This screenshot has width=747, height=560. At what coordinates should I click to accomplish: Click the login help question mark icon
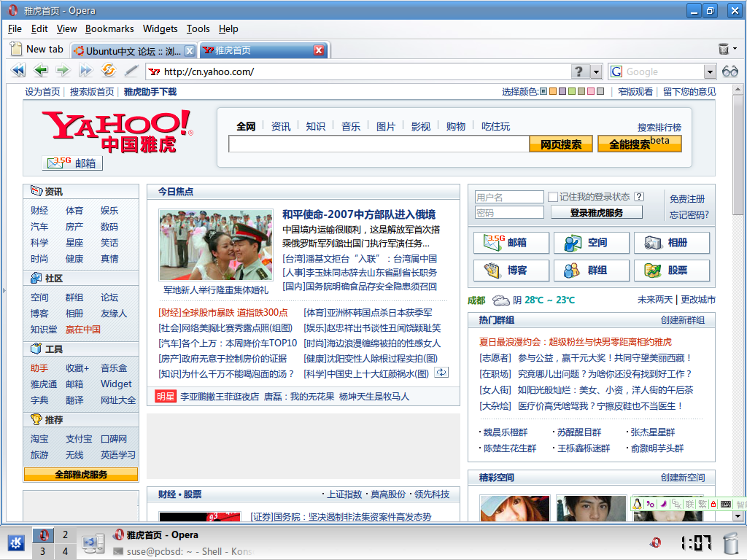(x=639, y=197)
